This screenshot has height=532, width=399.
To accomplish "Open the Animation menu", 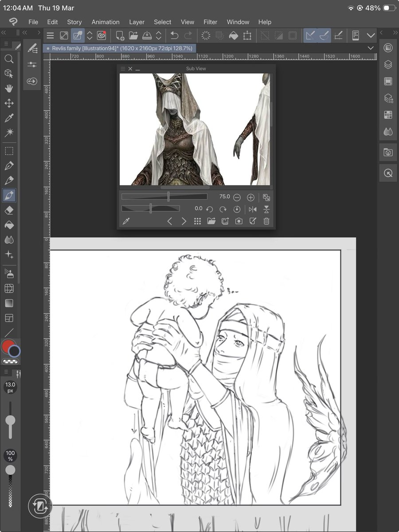I will (x=106, y=22).
